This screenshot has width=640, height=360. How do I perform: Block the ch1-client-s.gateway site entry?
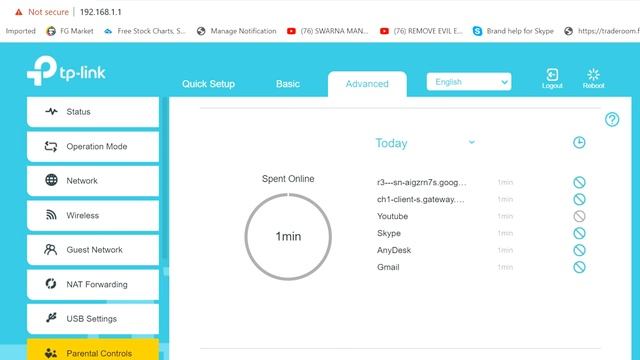[579, 199]
